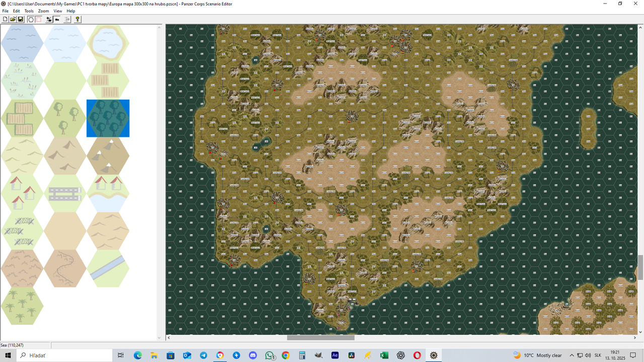Select the light green forest trees tile
644x362 pixels.
65,118
